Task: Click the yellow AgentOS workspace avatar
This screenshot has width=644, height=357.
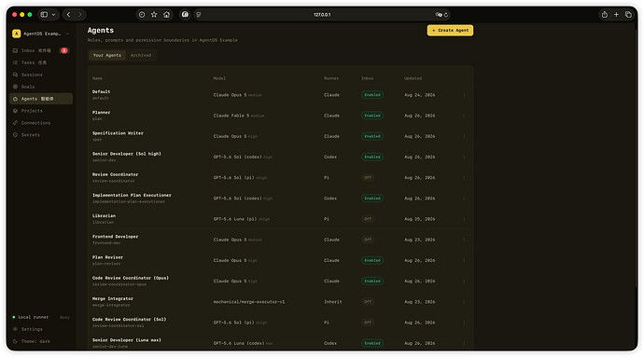Action: 17,34
